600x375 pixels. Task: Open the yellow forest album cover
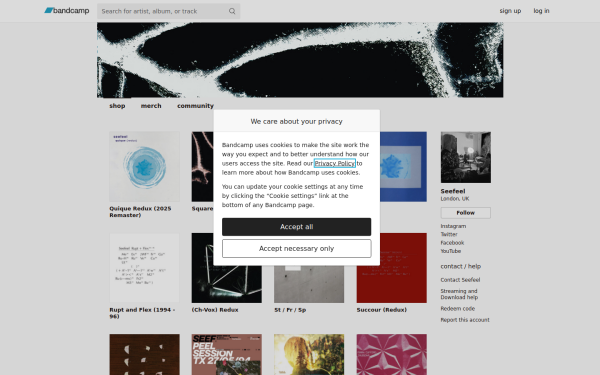pyautogui.click(x=309, y=354)
